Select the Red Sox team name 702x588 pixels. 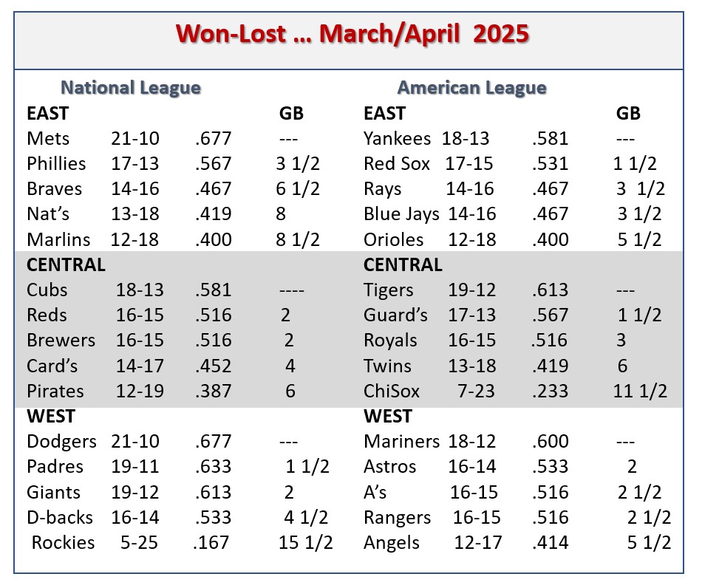(397, 164)
